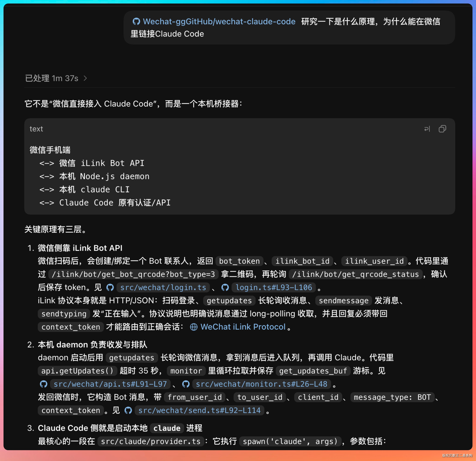
Task: Click the code line "<-> 微信 iLink Bot API"
Action: [x=92, y=163]
